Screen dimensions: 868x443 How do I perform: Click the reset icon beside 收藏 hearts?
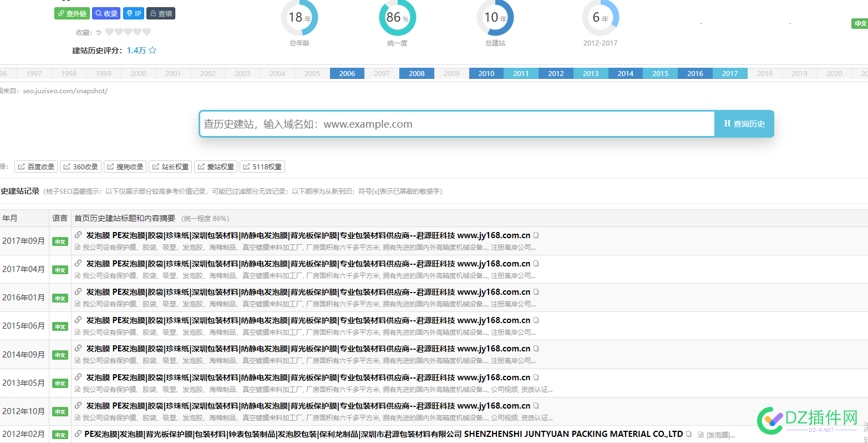pos(99,32)
